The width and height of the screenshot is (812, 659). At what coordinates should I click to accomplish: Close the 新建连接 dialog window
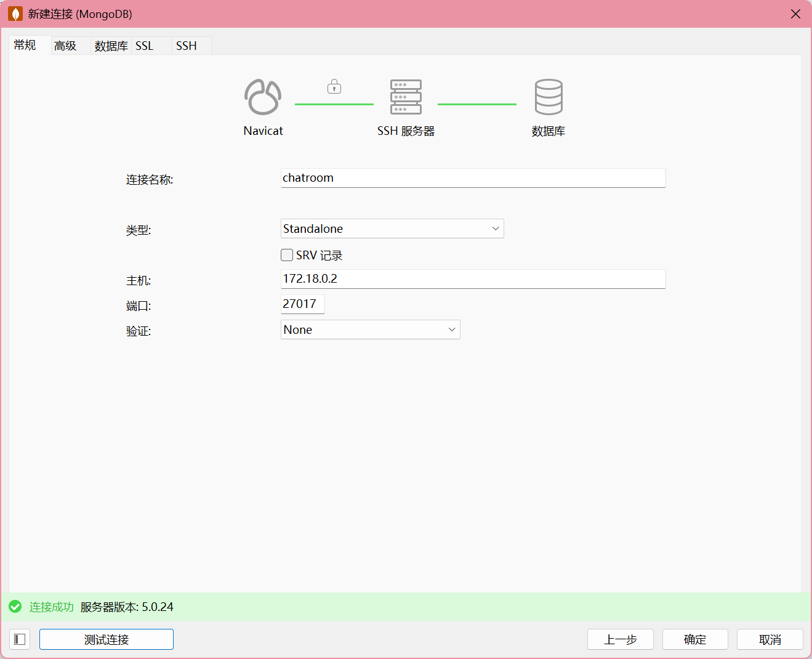pyautogui.click(x=795, y=14)
